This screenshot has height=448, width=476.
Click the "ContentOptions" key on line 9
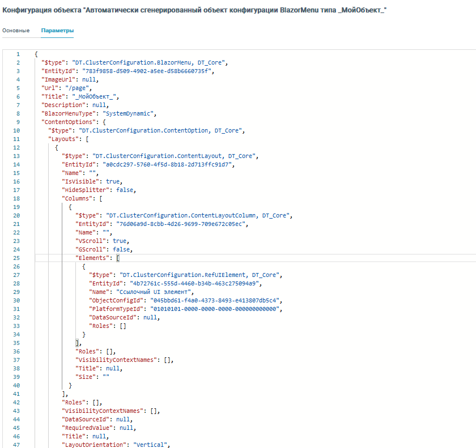(x=65, y=122)
